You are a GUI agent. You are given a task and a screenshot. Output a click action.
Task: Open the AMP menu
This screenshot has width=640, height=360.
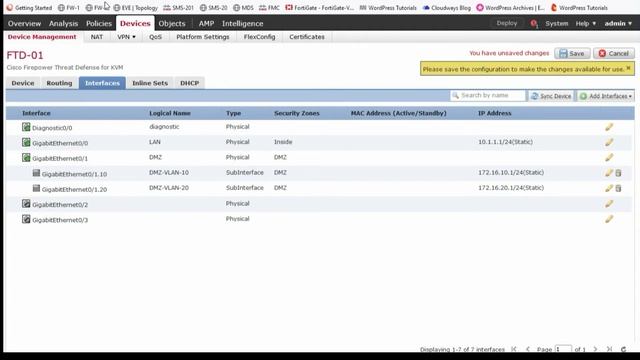(x=206, y=24)
